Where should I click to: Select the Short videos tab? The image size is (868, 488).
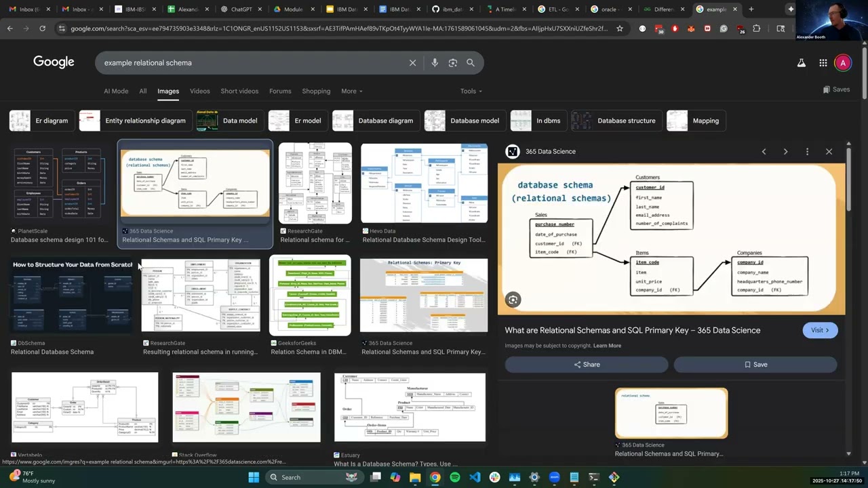239,91
